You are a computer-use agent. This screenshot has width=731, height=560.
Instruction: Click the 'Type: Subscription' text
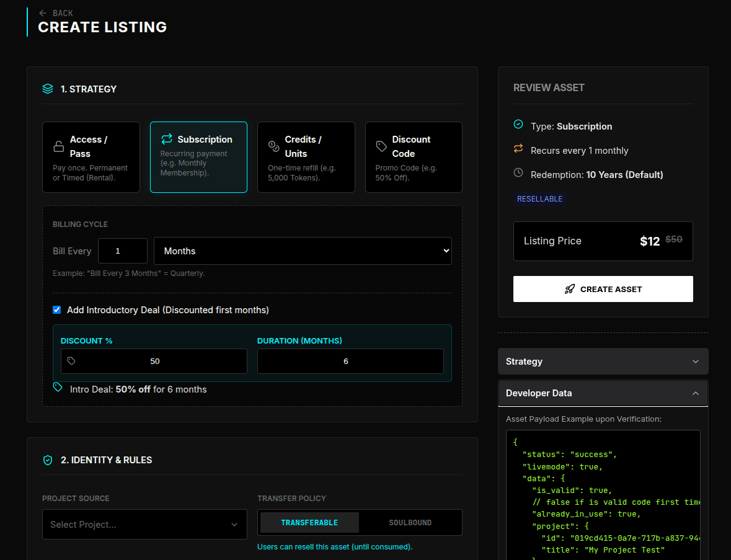click(x=571, y=127)
